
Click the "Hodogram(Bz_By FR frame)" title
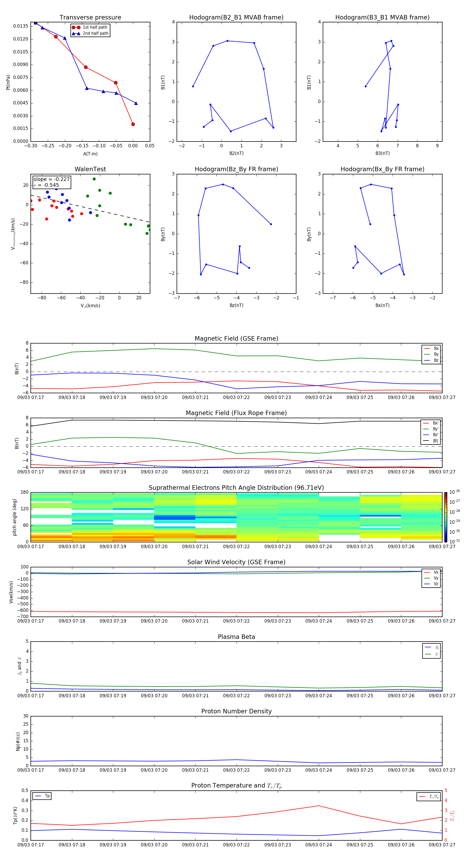pyautogui.click(x=236, y=169)
